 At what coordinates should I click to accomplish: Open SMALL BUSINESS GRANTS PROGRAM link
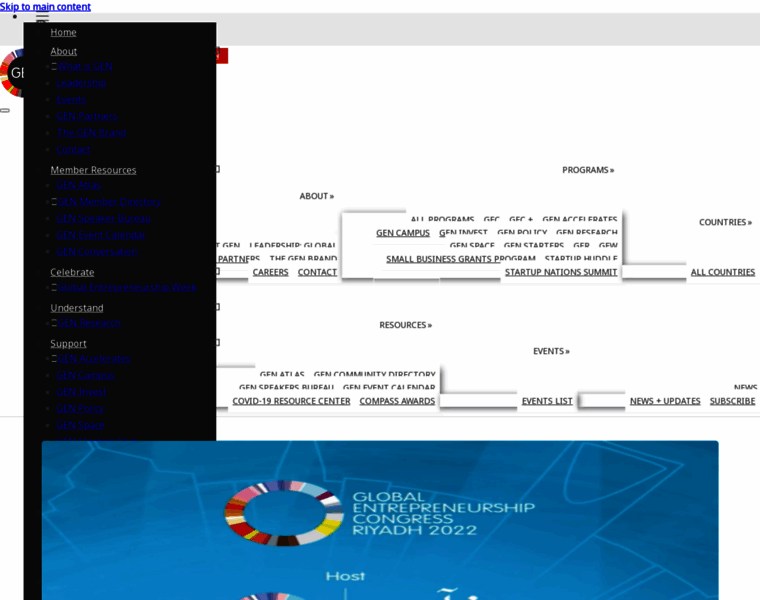point(461,259)
